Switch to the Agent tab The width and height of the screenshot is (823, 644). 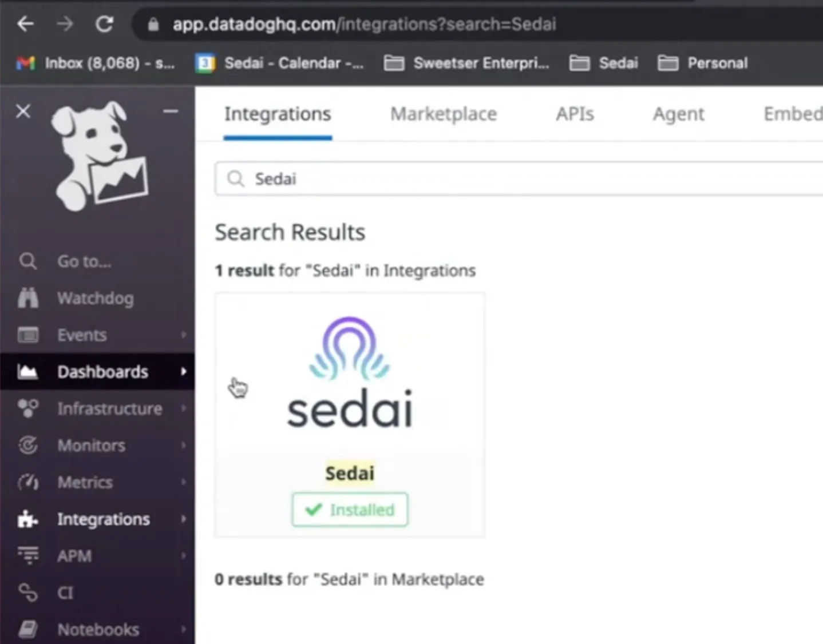point(679,114)
